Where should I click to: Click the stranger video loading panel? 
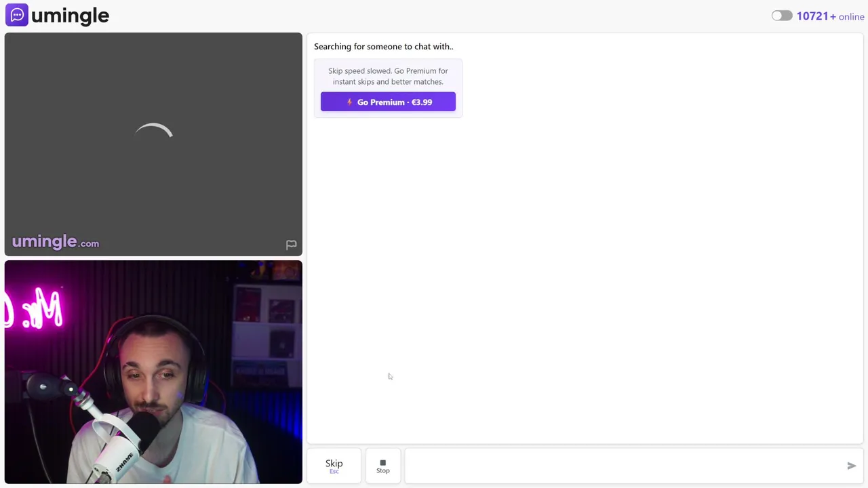point(153,144)
